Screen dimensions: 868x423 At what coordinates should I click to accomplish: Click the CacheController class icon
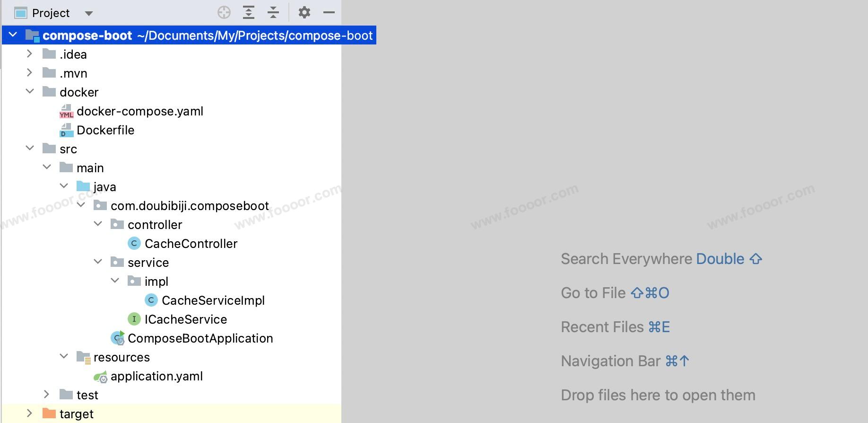tap(134, 244)
